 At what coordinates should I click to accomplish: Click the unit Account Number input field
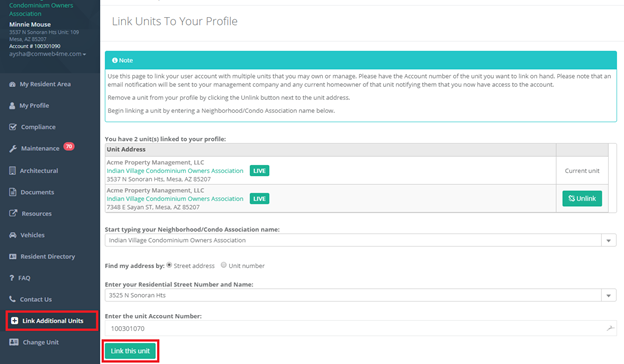click(361, 328)
